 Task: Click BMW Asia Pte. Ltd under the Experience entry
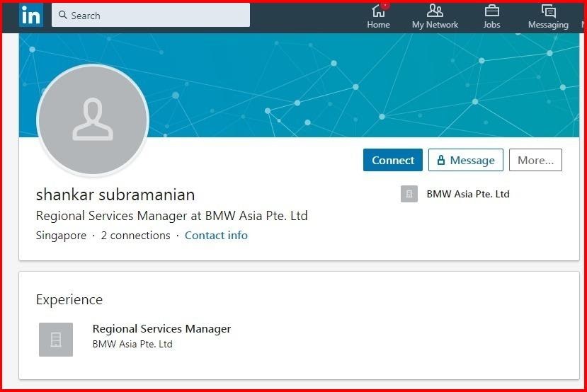(x=132, y=344)
